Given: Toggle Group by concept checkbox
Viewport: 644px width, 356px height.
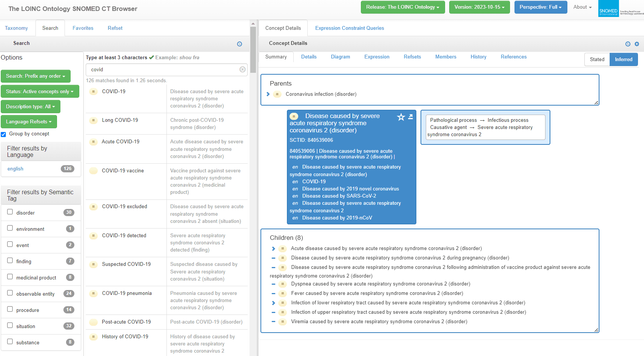Looking at the screenshot, I should pos(3,134).
